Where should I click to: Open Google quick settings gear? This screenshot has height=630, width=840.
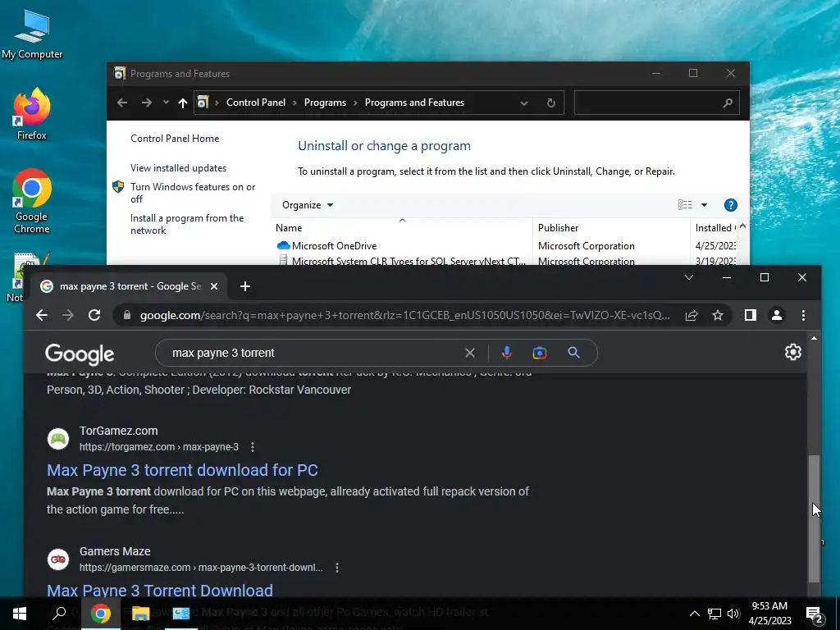tap(793, 352)
